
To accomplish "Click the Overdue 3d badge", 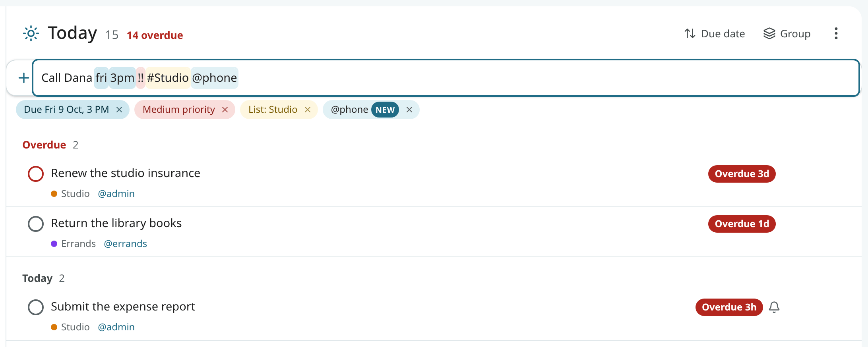I will pyautogui.click(x=742, y=174).
